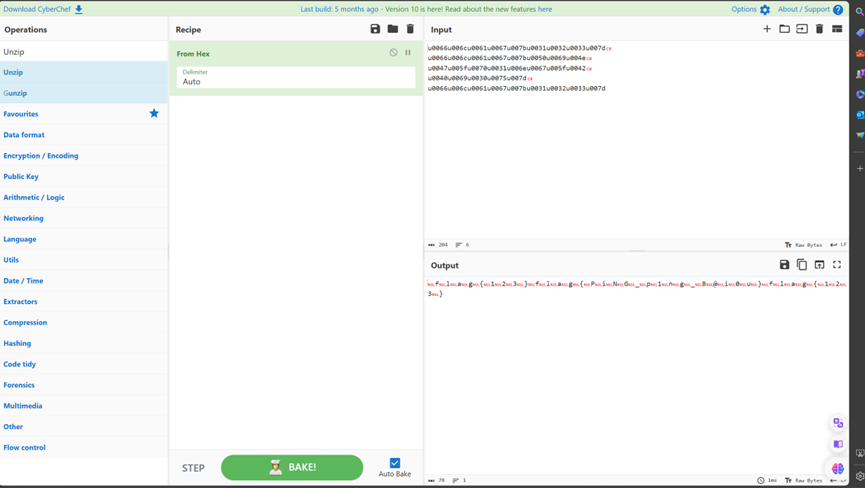Viewport: 865px width, 488px height.
Task: Click the input character count 204
Action: [x=438, y=245]
